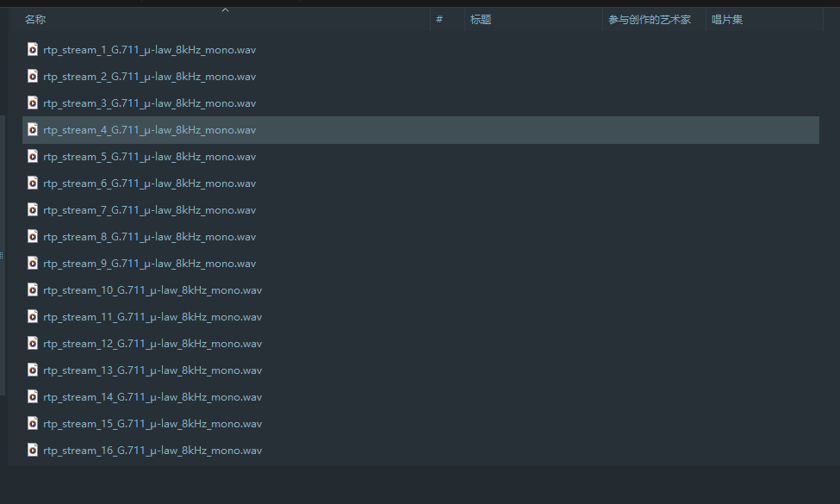
Task: Click the icon beside rtp_stream_5 file
Action: (x=33, y=157)
